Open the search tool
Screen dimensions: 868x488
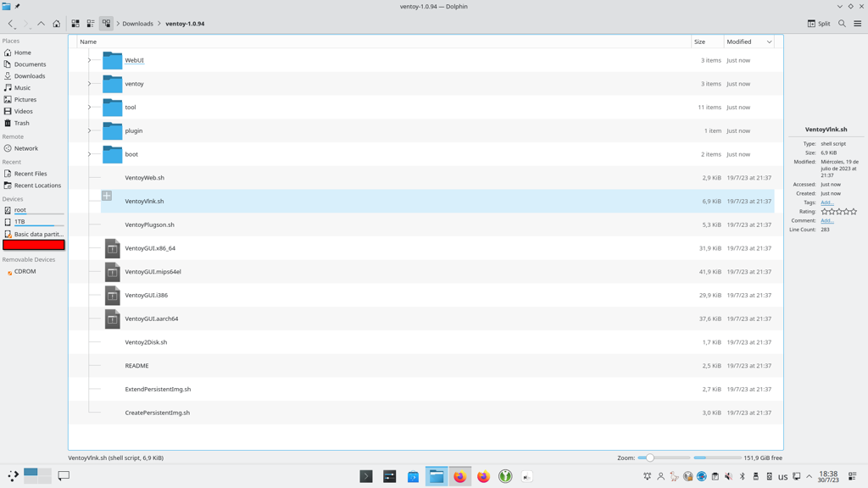point(842,24)
